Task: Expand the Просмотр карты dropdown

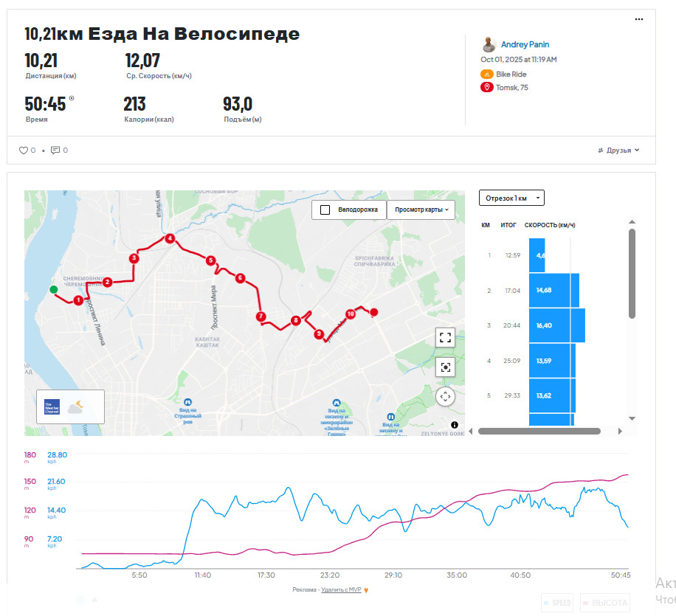Action: pyautogui.click(x=421, y=210)
